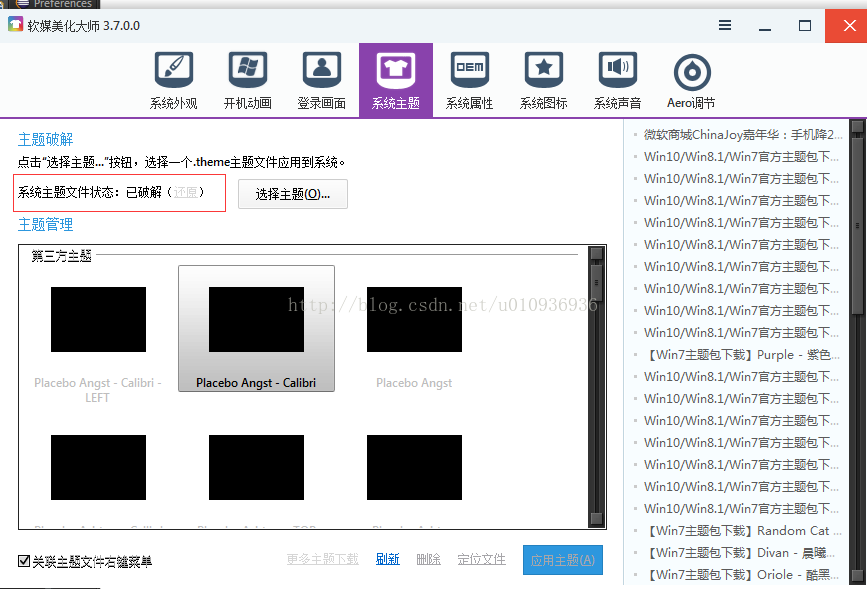The image size is (867, 589).
Task: Click the 选择主题(O)... button
Action: click(293, 194)
